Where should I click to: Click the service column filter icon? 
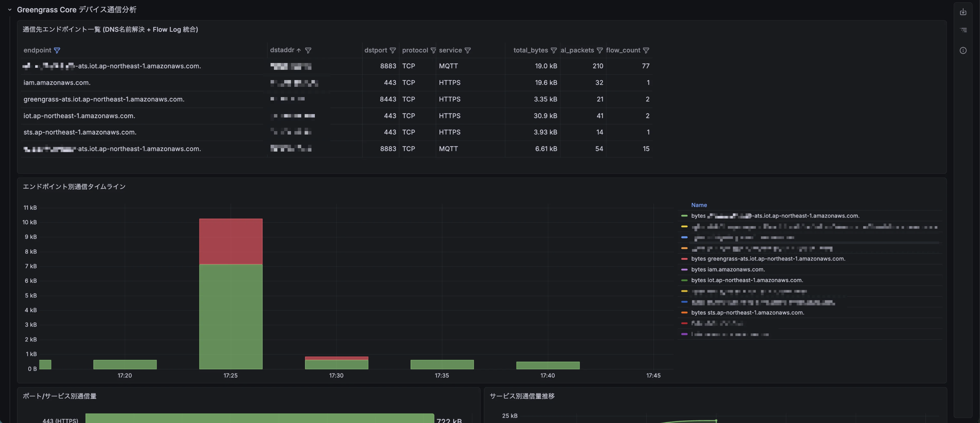pyautogui.click(x=468, y=50)
